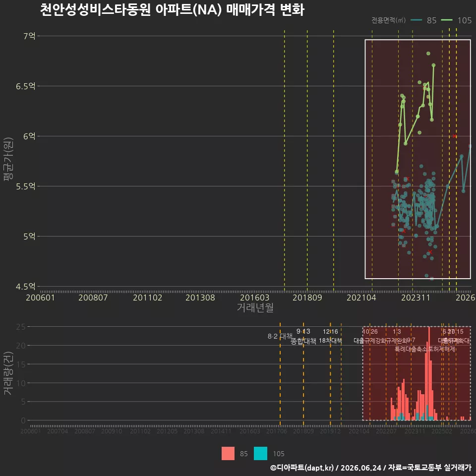Click the 201809 label on price chart axis

[307, 297]
